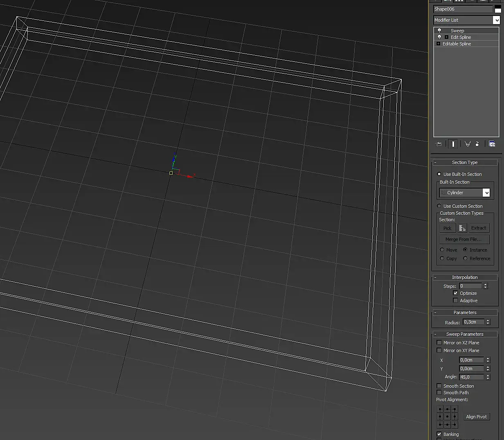Expand the Editable Spline stack entry
This screenshot has width=504, height=440.
(x=439, y=44)
